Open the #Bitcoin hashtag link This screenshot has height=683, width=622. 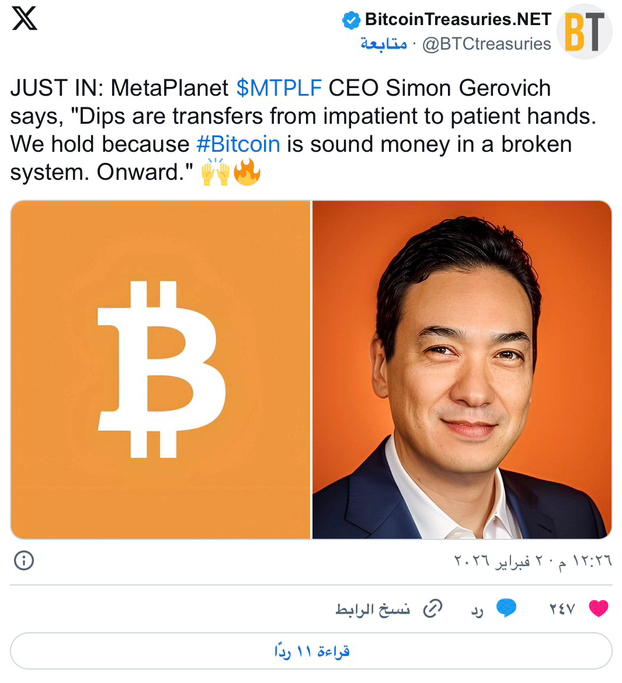coord(238,144)
